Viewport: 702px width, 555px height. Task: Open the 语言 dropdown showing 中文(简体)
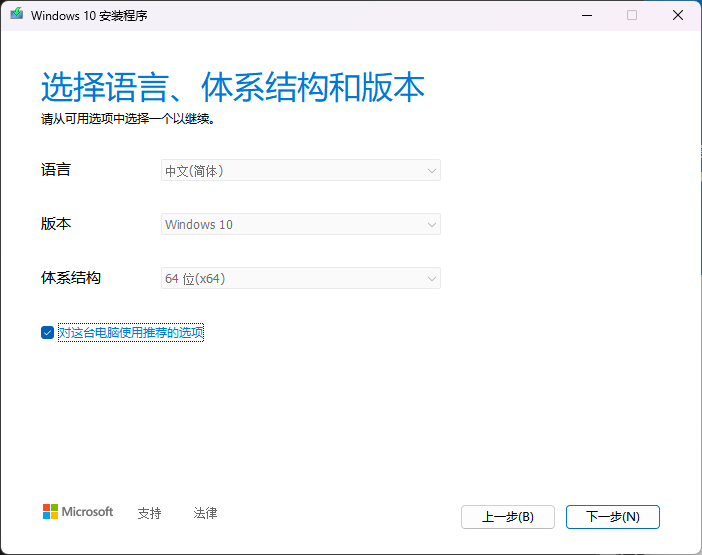(301, 171)
